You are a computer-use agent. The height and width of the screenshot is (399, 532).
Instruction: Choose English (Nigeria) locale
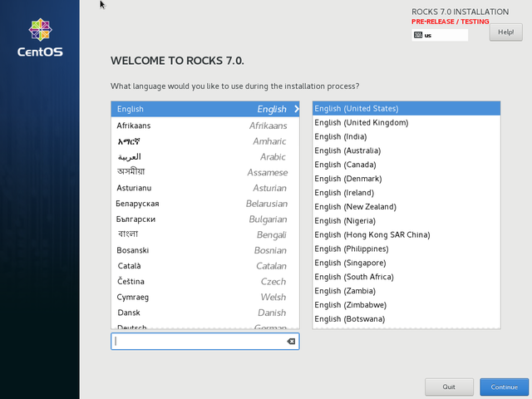coord(406,220)
